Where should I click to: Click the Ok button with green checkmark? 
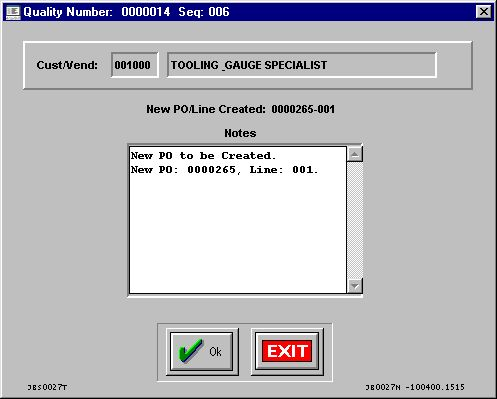(x=202, y=351)
